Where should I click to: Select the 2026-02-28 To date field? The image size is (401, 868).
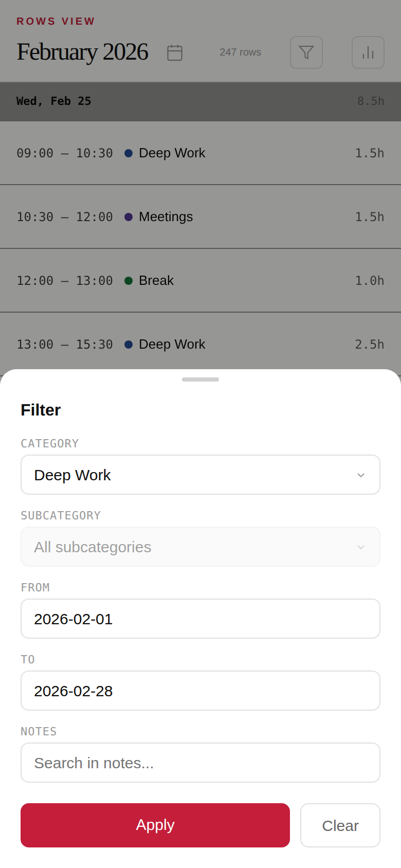pos(200,690)
